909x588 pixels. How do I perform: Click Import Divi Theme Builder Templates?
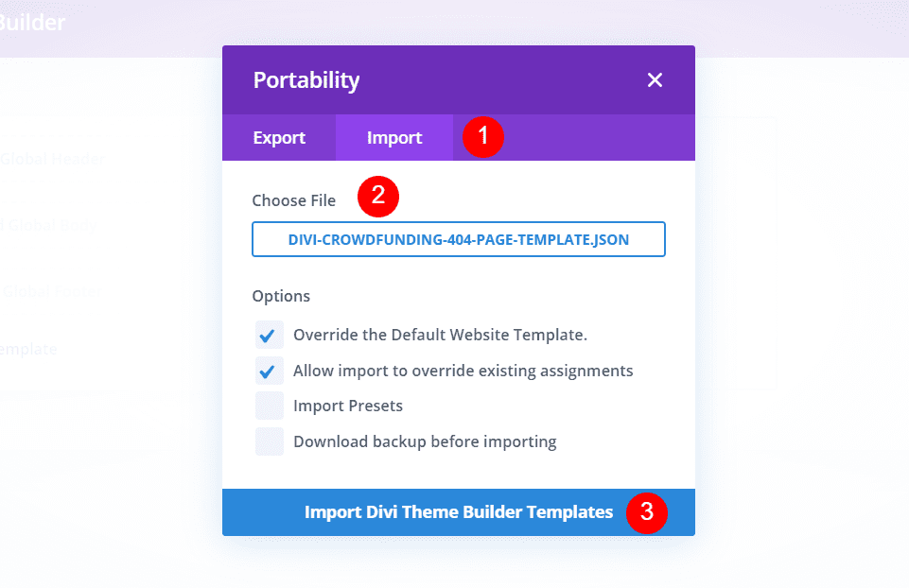458,511
